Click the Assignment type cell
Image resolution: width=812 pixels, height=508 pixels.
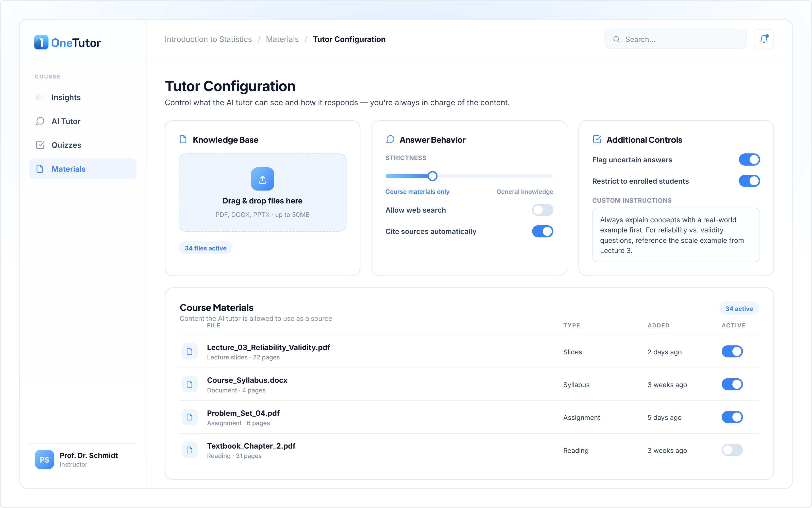coord(582,417)
